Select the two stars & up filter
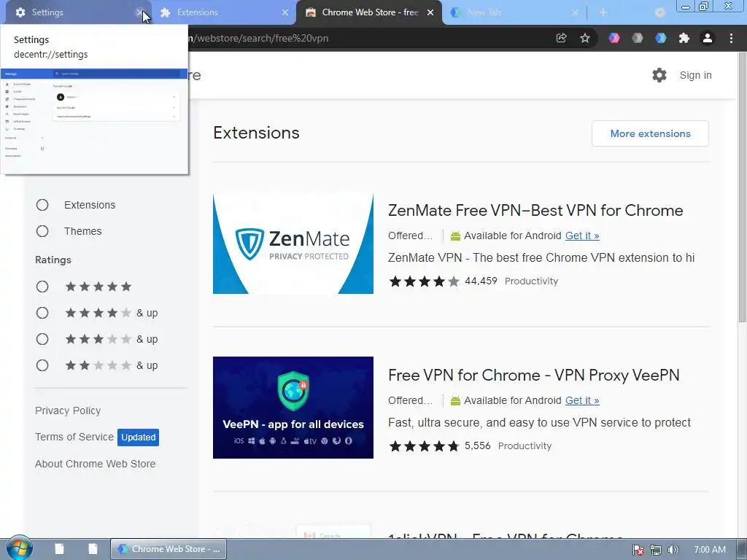The width and height of the screenshot is (747, 560). click(x=42, y=365)
